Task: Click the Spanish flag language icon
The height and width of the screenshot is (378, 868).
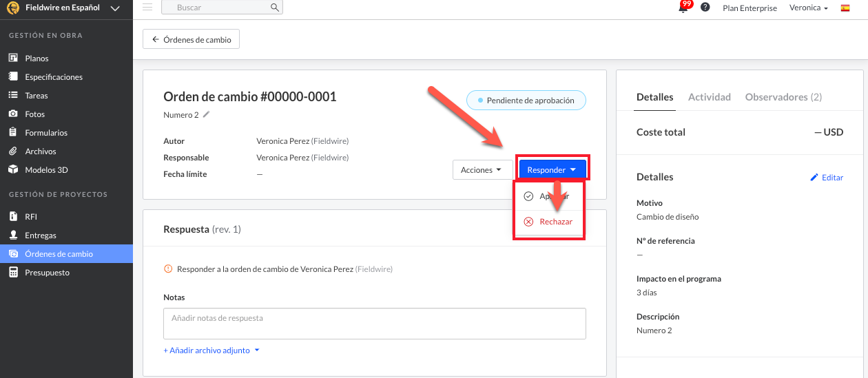Action: pyautogui.click(x=845, y=8)
